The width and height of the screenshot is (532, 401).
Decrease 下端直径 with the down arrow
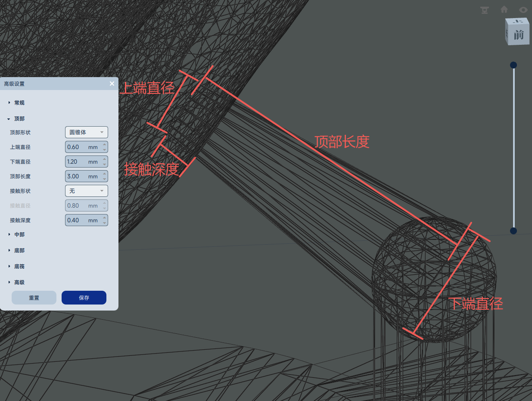104,164
